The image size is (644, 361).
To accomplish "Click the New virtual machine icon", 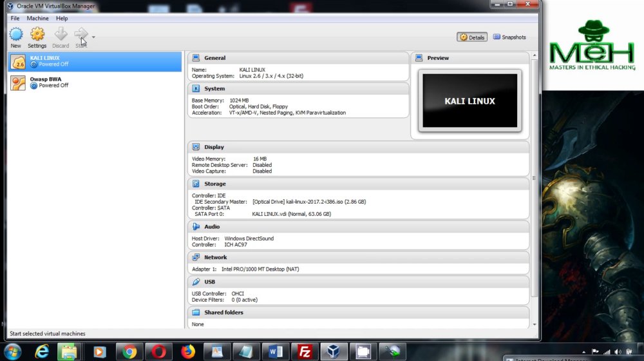I will click(16, 35).
